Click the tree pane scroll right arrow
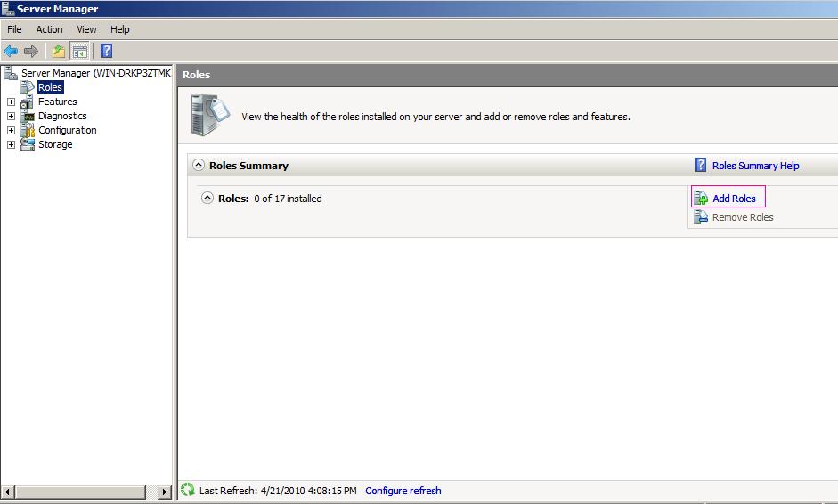 (x=165, y=492)
